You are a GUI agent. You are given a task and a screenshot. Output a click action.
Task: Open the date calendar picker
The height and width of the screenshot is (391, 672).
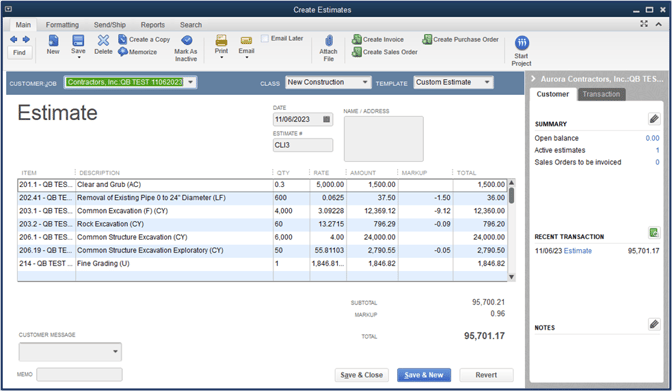[x=327, y=119]
